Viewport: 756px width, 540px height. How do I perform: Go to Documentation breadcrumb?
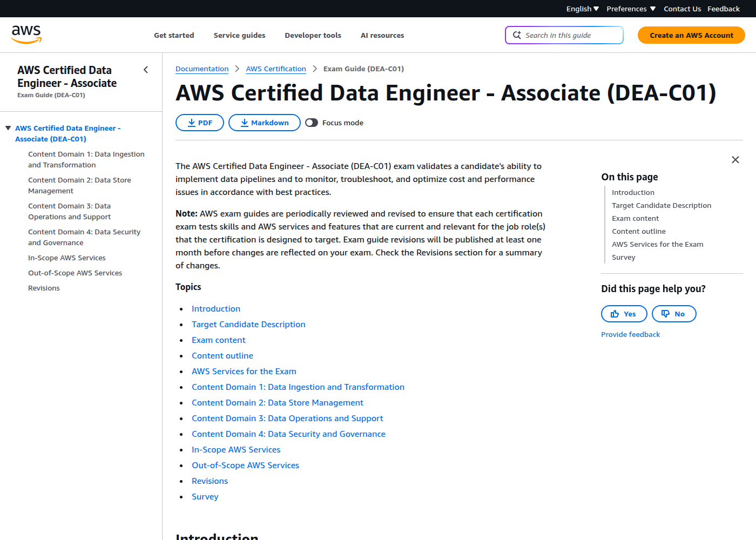coord(202,69)
